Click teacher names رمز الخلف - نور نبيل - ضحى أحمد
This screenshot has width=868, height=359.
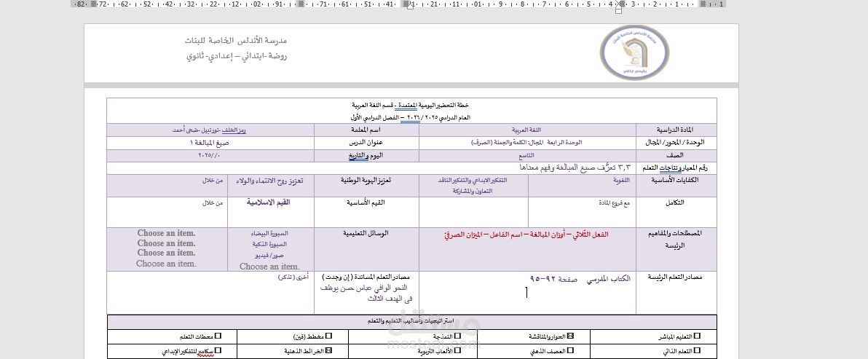coord(210,130)
